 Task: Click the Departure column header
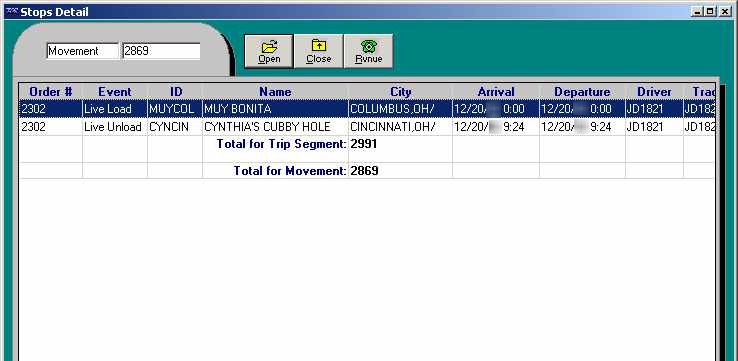582,91
